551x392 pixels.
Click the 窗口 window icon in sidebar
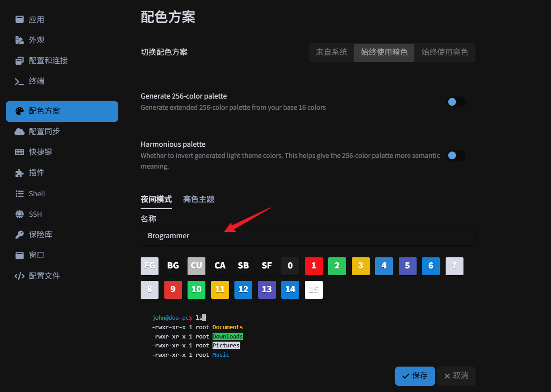pos(19,255)
